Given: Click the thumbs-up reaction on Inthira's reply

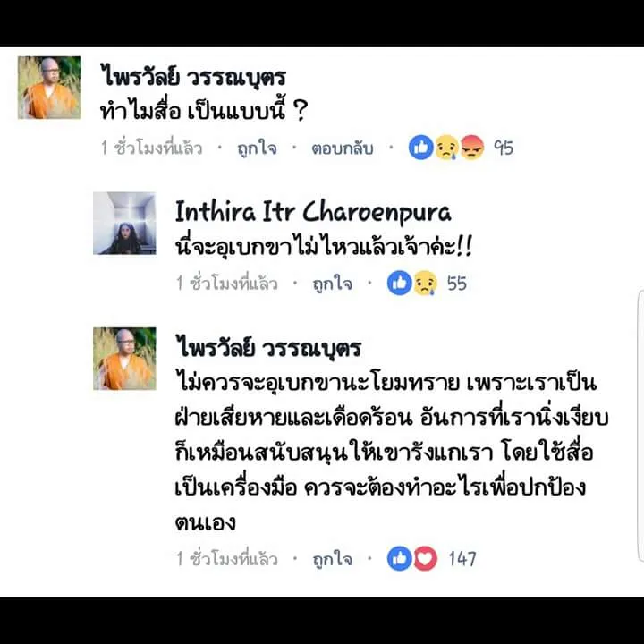Looking at the screenshot, I should coord(399,283).
